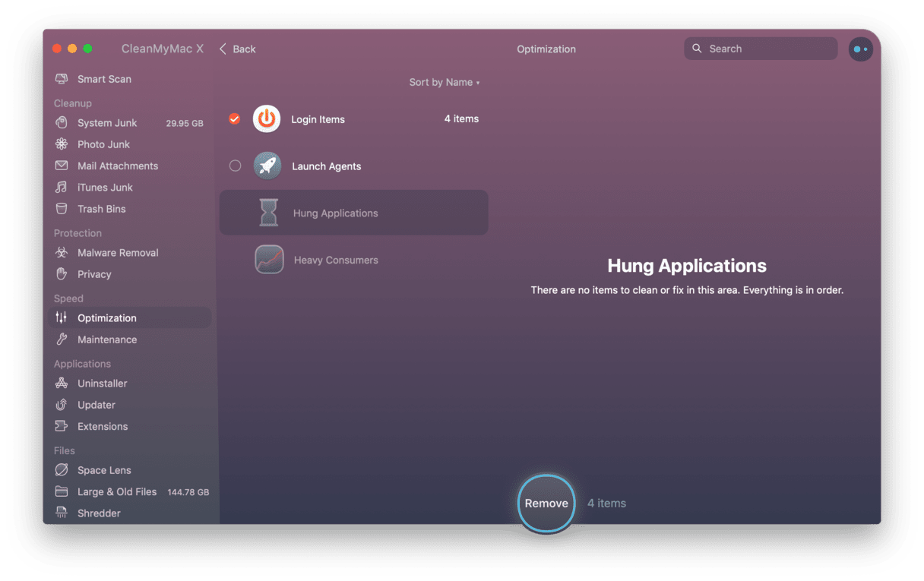Click the Login Items 4 items count

461,118
